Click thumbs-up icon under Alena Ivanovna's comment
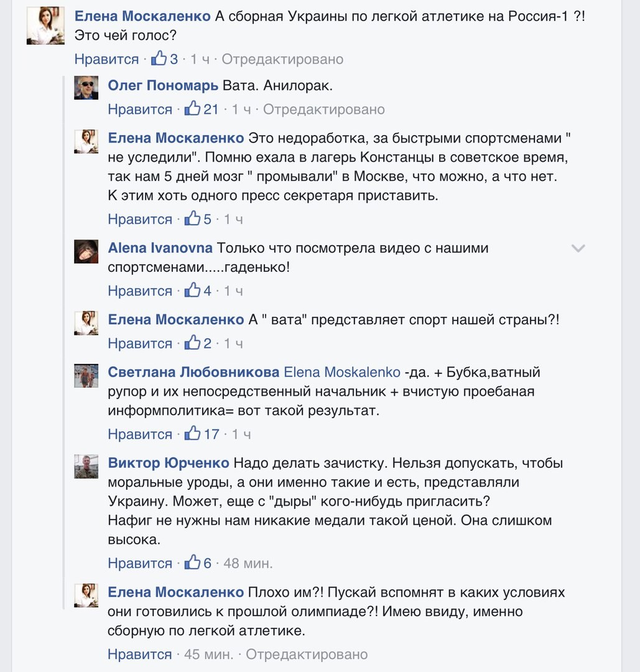The width and height of the screenshot is (640, 672). (x=193, y=290)
